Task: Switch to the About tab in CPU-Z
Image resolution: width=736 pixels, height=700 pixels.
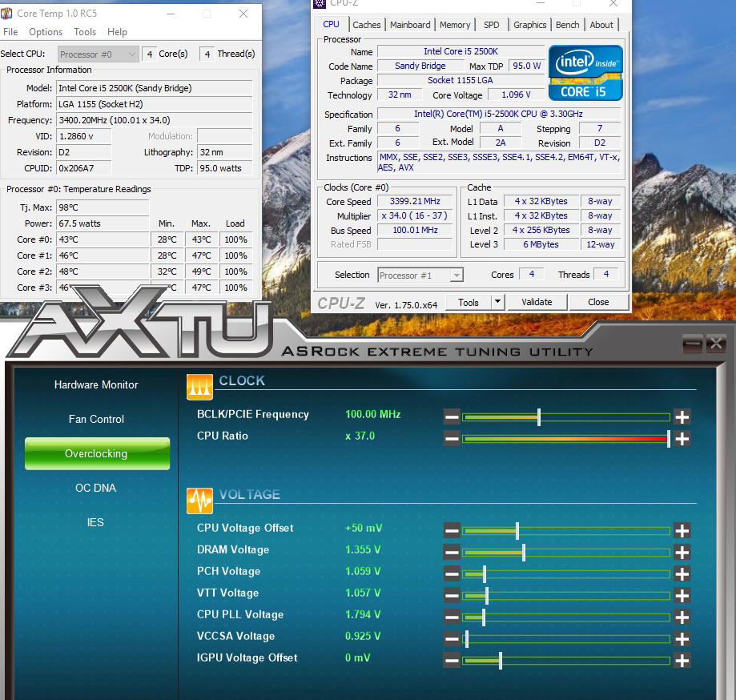Action: (x=601, y=25)
